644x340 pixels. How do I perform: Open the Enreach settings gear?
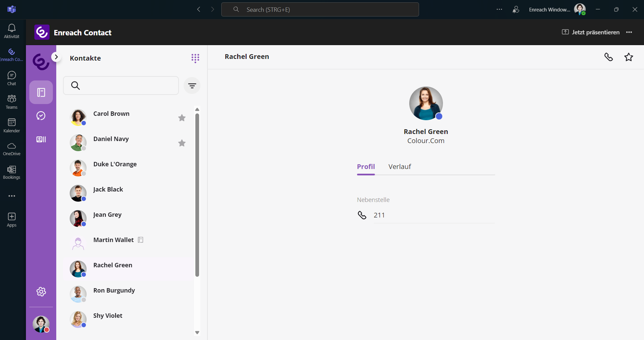41,292
